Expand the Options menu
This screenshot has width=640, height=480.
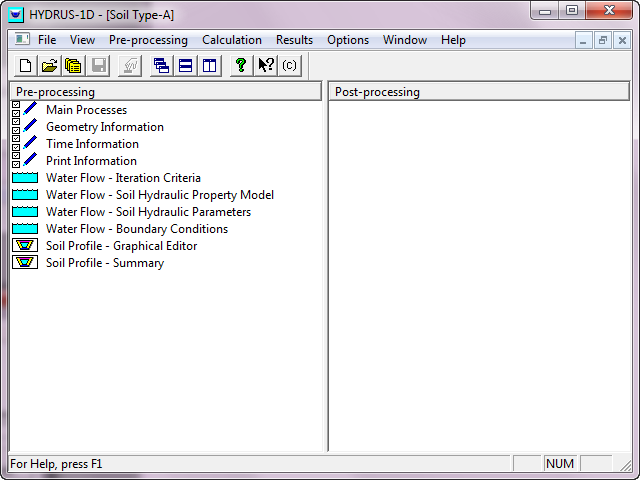click(x=348, y=40)
